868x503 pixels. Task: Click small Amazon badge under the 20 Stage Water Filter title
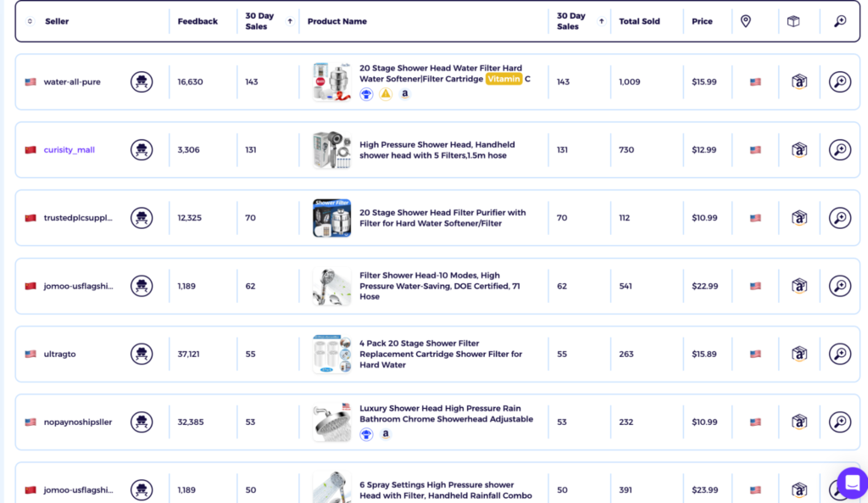click(404, 94)
